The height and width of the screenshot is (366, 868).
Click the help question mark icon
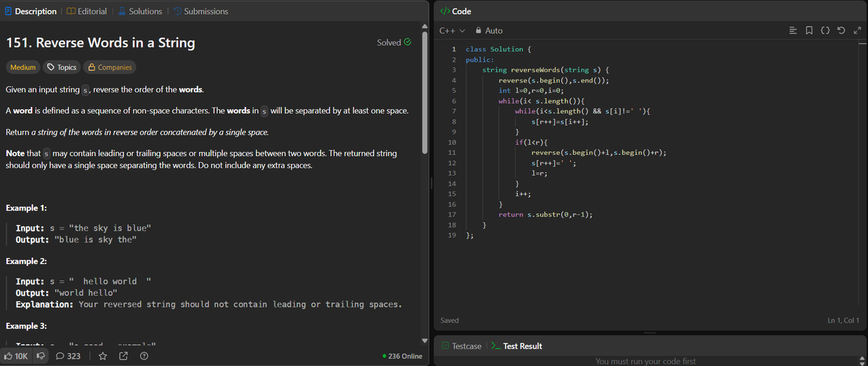(143, 356)
